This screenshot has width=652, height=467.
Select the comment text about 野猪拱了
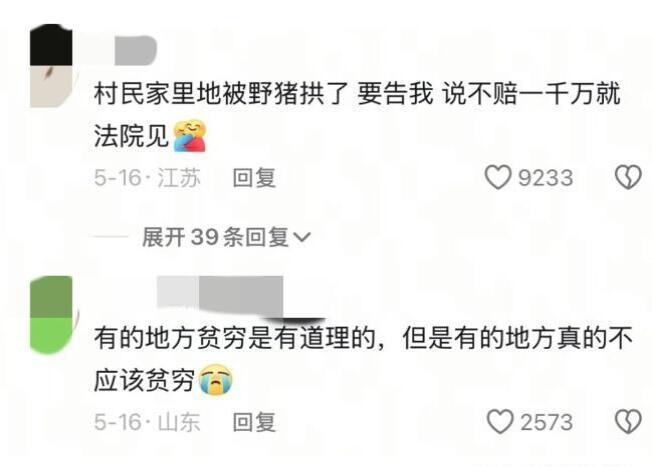[357, 114]
